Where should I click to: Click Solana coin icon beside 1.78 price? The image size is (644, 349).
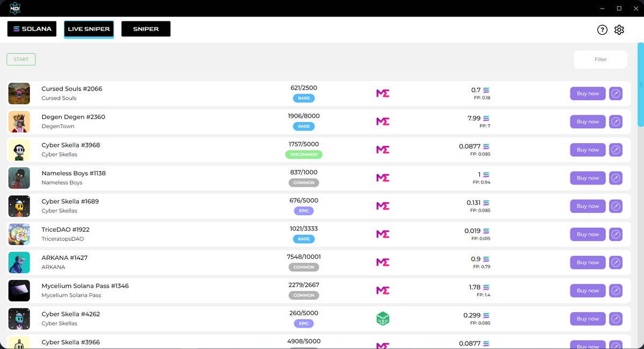(x=486, y=287)
